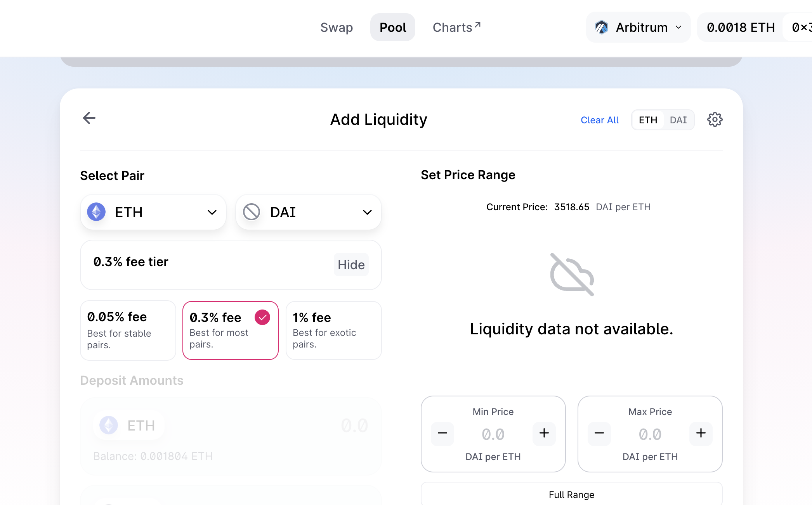Increment Max Price with the plus icon
Image resolution: width=812 pixels, height=505 pixels.
(701, 434)
